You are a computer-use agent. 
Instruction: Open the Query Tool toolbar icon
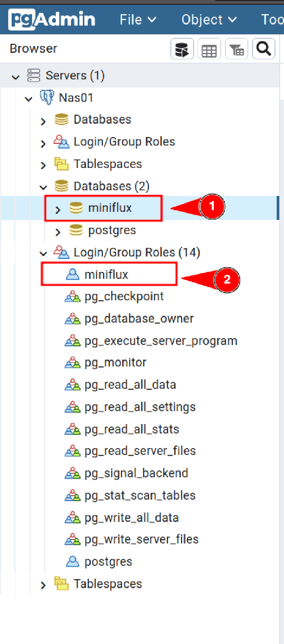click(182, 50)
